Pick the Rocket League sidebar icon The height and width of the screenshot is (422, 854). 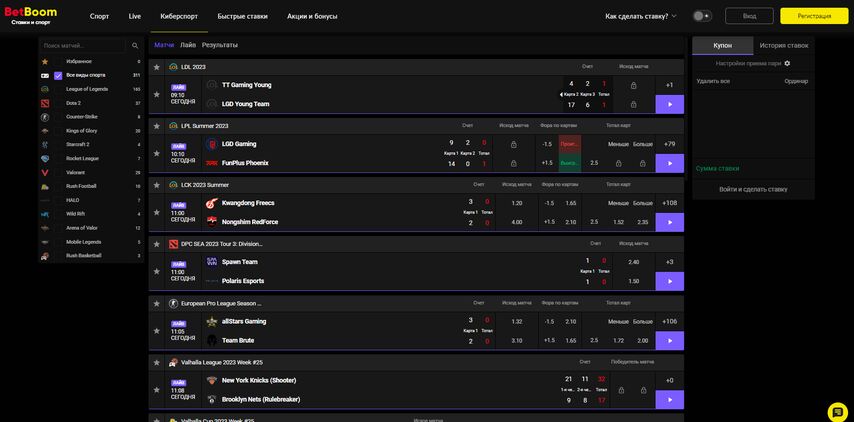(45, 158)
